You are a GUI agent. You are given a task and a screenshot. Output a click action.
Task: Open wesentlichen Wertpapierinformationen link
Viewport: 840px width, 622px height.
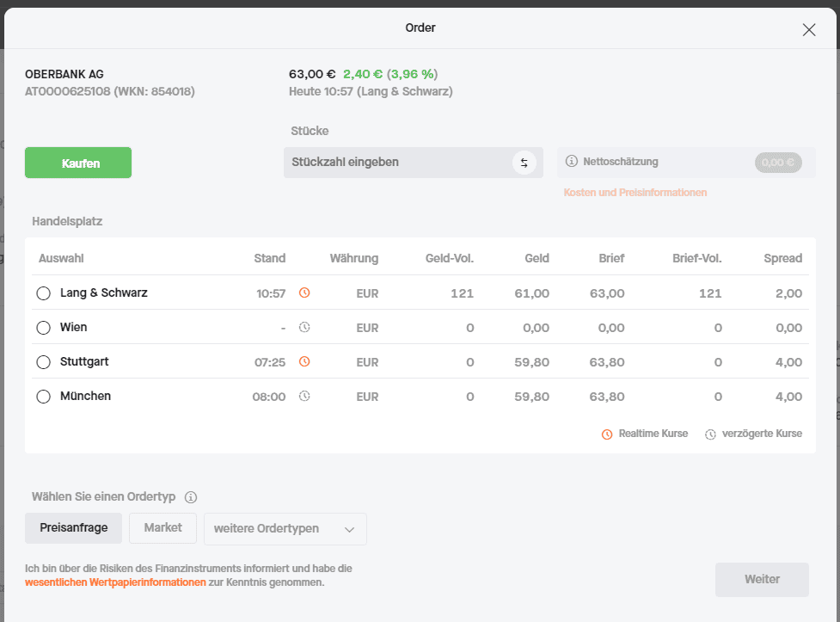pyautogui.click(x=115, y=582)
